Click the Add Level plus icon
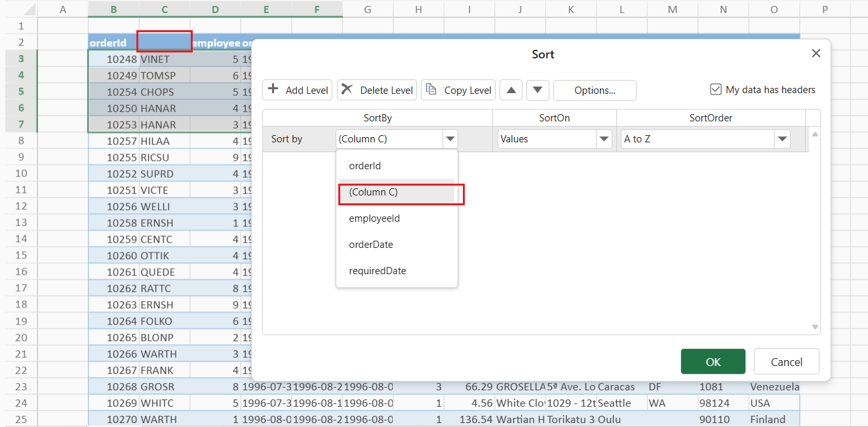 coord(273,90)
